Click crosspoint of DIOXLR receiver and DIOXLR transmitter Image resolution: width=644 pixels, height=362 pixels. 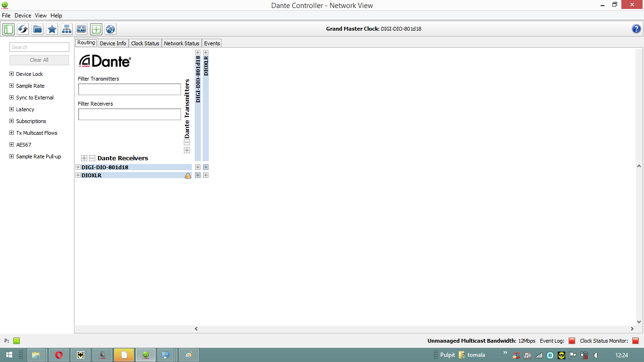coord(206,175)
